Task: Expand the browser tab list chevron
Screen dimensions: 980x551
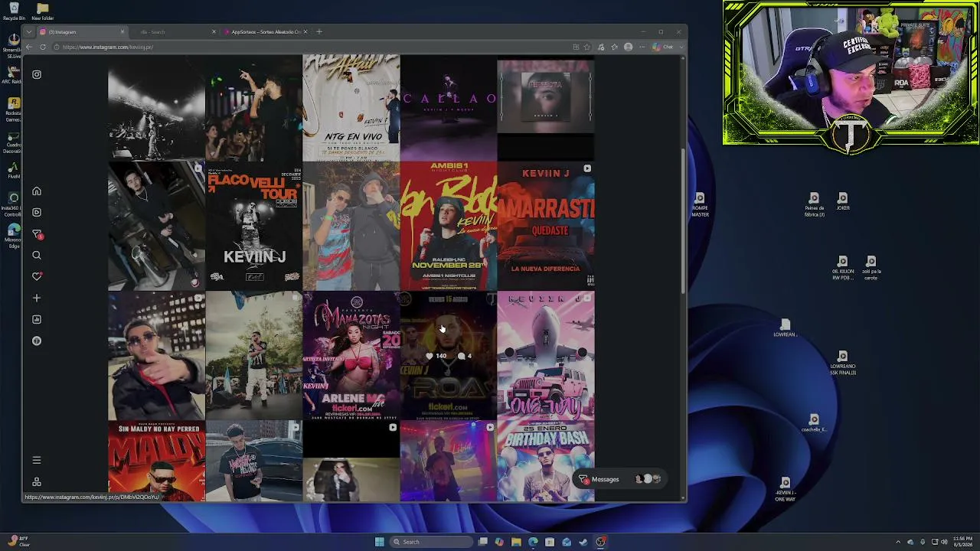Action: tap(28, 31)
